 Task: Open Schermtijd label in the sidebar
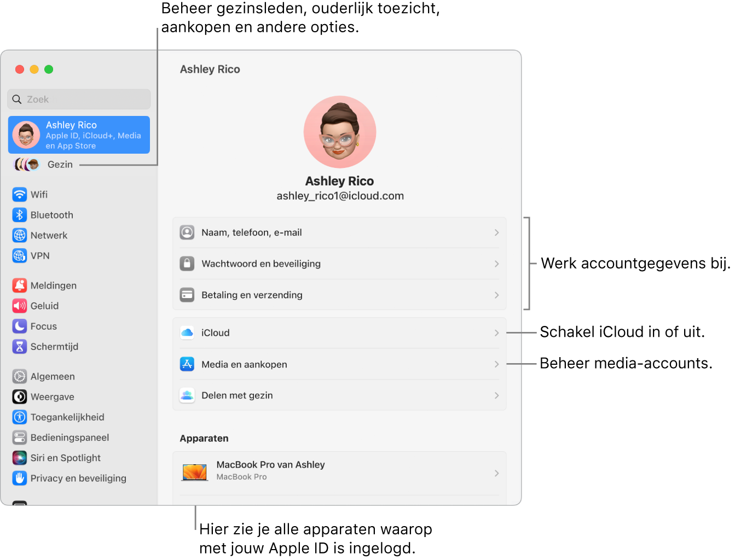(x=55, y=346)
